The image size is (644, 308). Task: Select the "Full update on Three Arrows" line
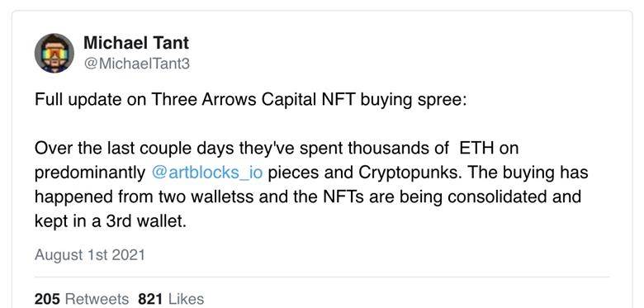(250, 100)
